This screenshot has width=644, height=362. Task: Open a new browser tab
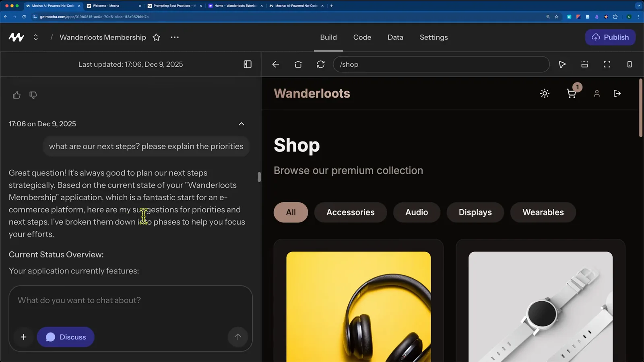tap(332, 6)
